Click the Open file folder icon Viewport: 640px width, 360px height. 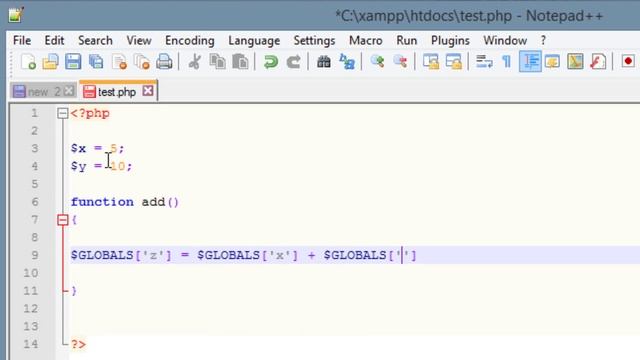[x=51, y=62]
